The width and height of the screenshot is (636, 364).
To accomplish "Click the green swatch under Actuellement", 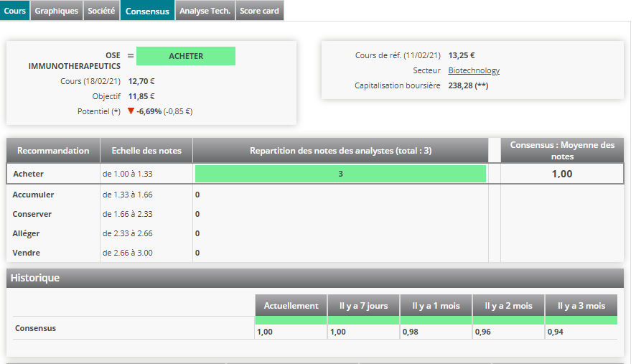I will pos(291,320).
